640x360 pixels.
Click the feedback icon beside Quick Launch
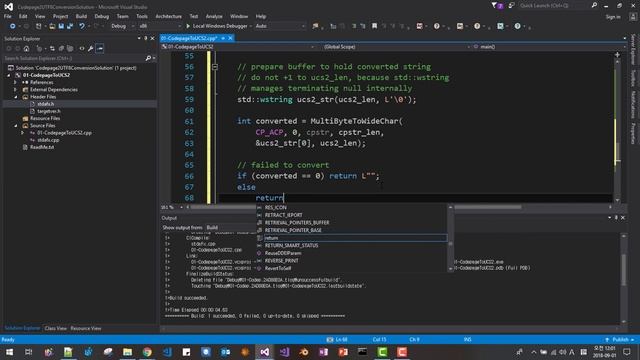(511, 5)
